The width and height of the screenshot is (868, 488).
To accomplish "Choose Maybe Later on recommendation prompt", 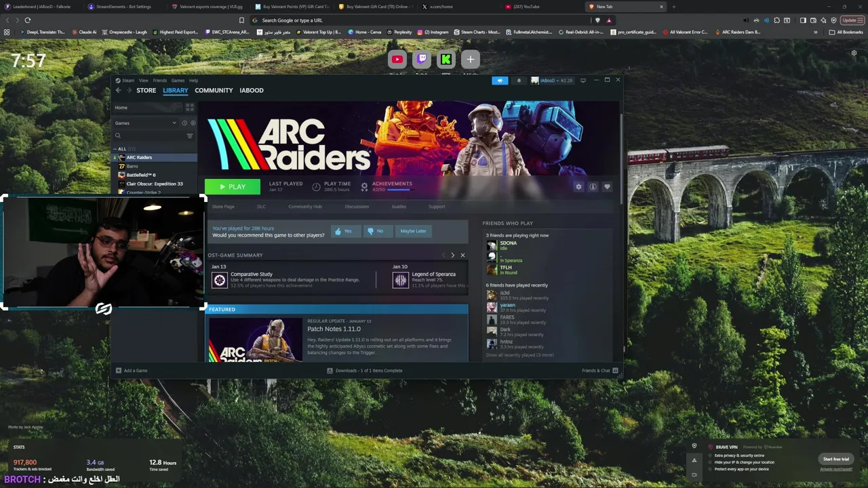I will [x=413, y=231].
